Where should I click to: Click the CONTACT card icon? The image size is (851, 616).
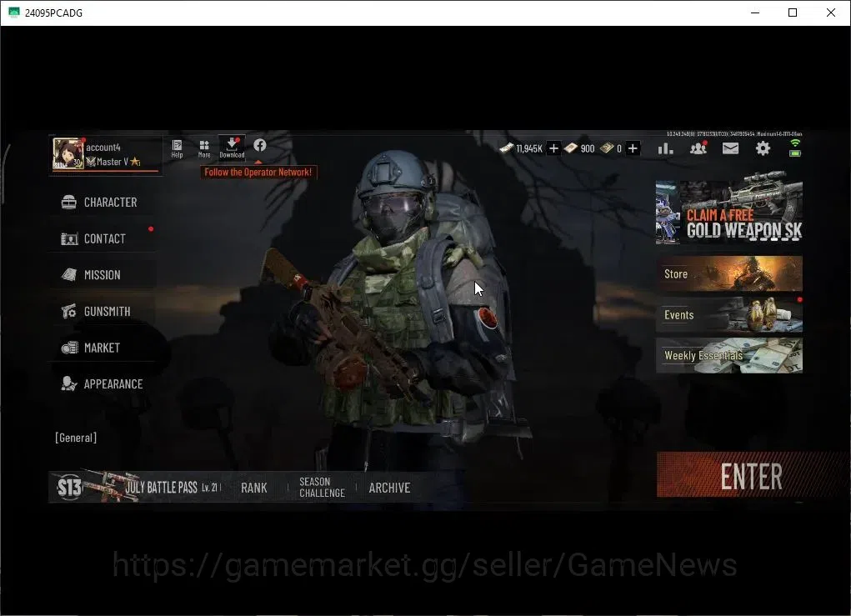[69, 238]
